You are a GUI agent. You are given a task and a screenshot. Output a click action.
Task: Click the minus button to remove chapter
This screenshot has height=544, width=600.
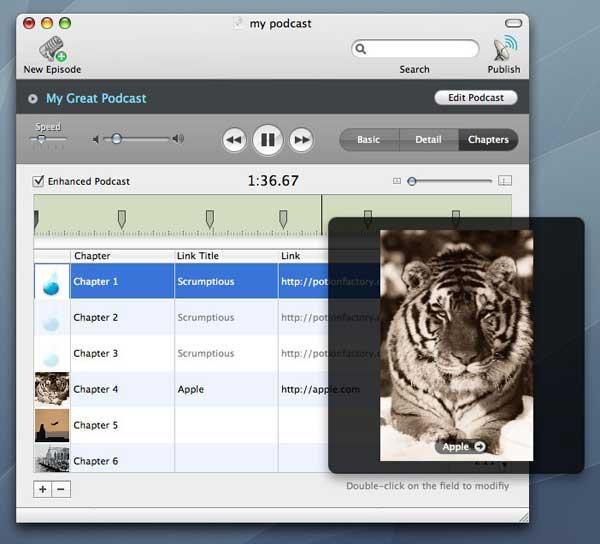point(61,489)
